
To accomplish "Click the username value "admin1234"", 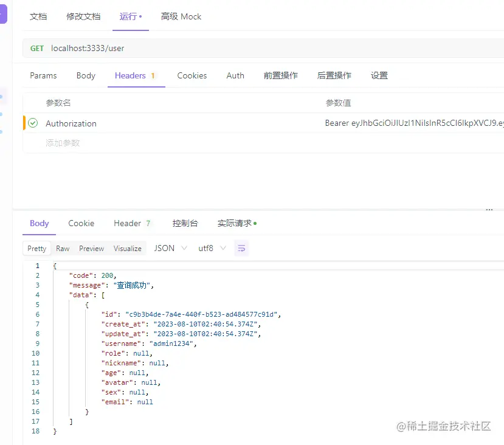I will pyautogui.click(x=171, y=344).
